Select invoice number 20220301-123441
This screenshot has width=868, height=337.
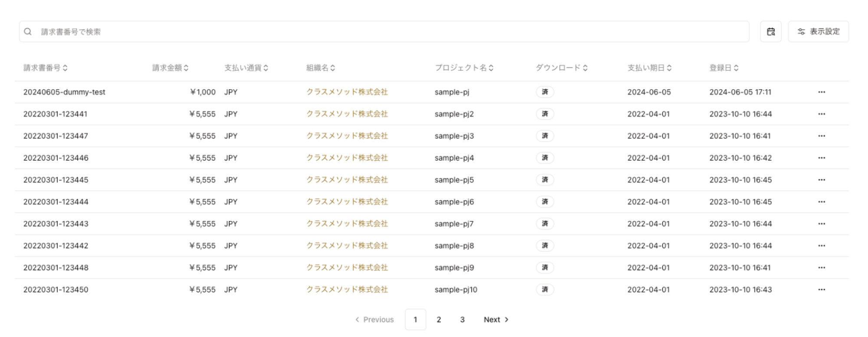[55, 114]
